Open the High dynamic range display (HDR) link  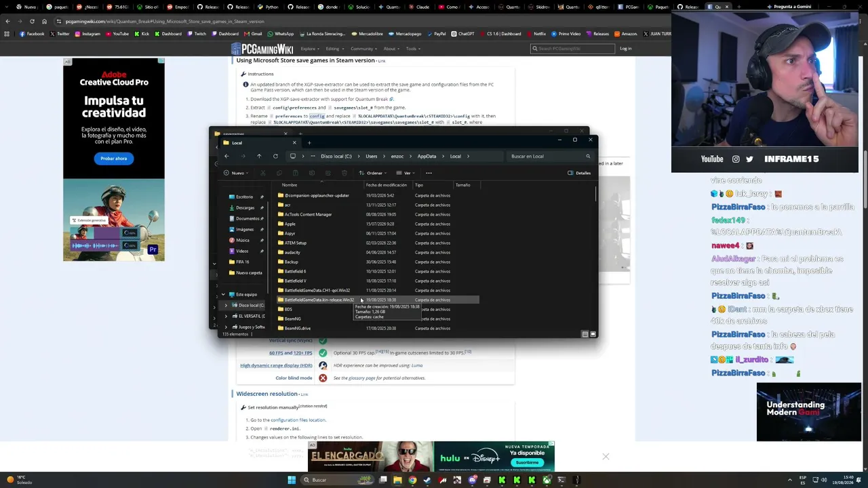click(276, 365)
